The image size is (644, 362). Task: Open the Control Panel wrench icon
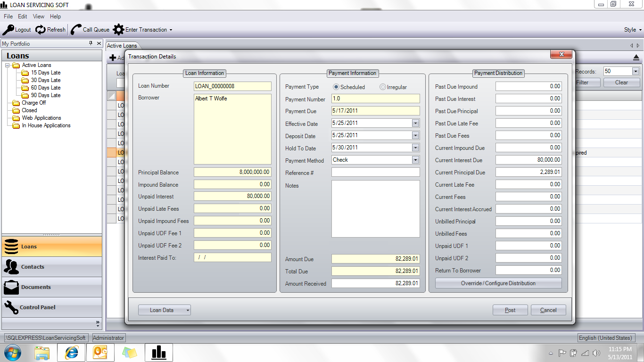tap(11, 307)
